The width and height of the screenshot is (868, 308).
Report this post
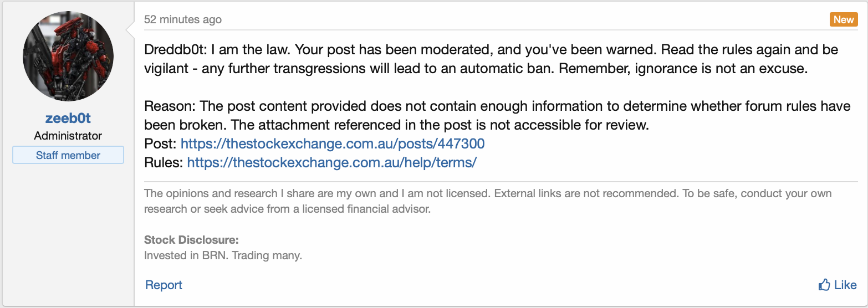[x=164, y=285]
